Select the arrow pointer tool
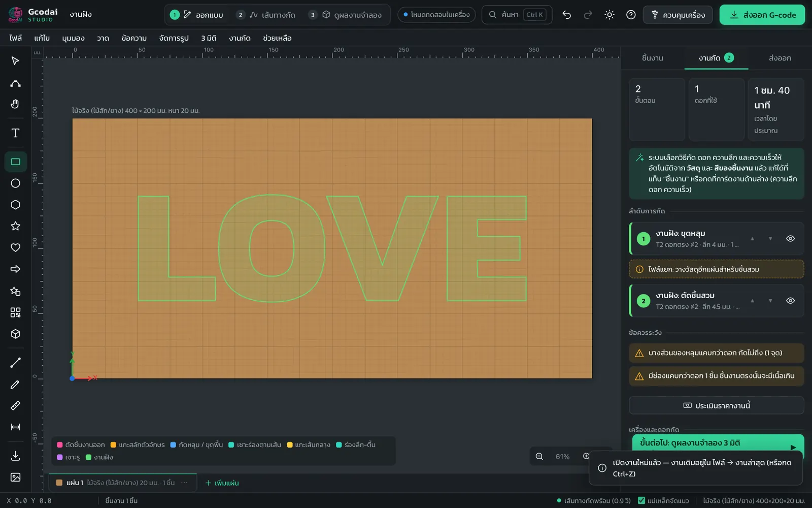The width and height of the screenshot is (812, 508). pyautogui.click(x=15, y=61)
